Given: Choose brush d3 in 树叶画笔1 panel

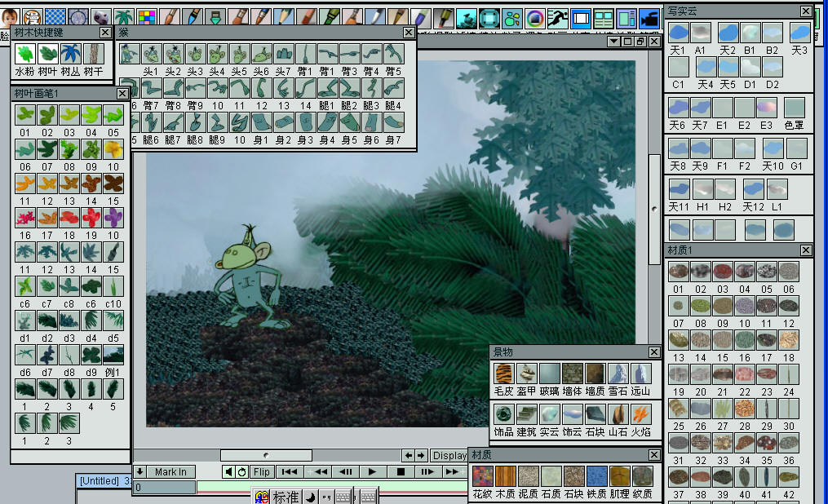Looking at the screenshot, I should (69, 320).
